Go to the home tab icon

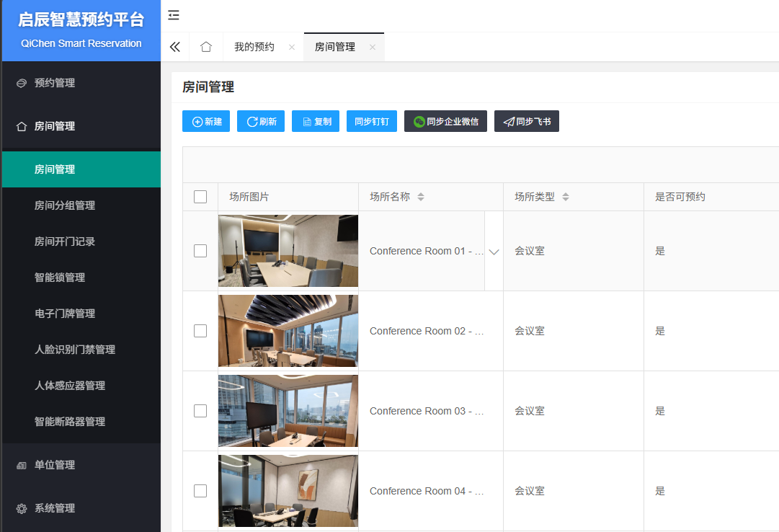[x=206, y=47]
